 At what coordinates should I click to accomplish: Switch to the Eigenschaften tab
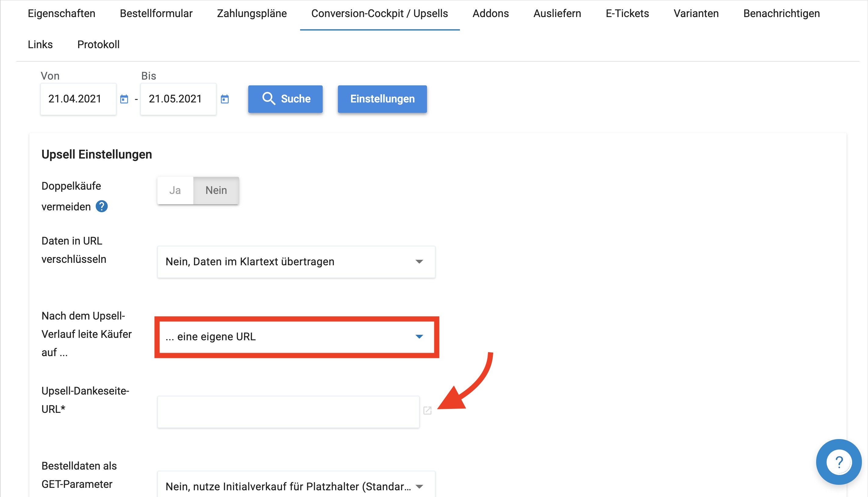[x=61, y=14]
